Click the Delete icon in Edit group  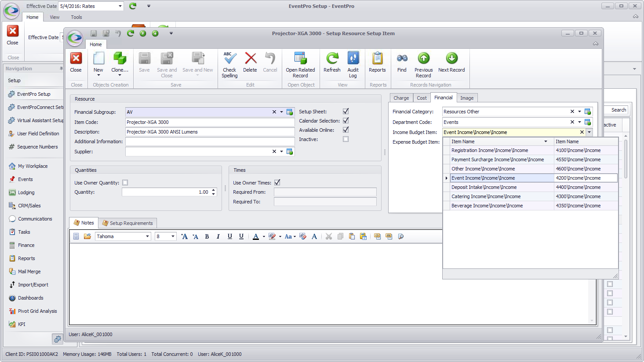(x=251, y=58)
